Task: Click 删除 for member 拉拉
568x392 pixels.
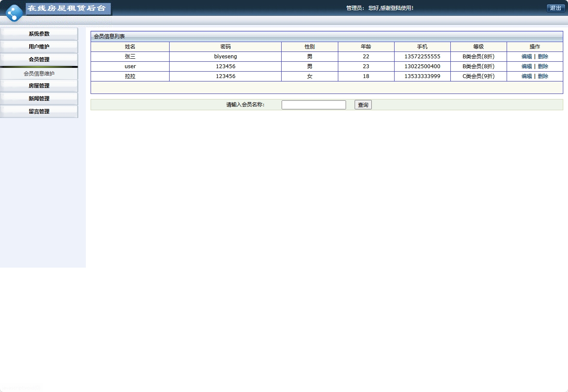Action: [543, 76]
